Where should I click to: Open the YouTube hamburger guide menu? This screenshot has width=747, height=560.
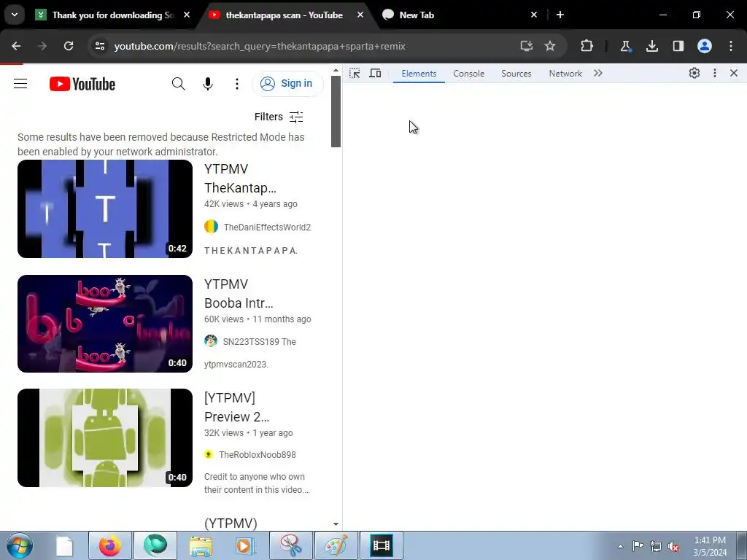click(20, 84)
